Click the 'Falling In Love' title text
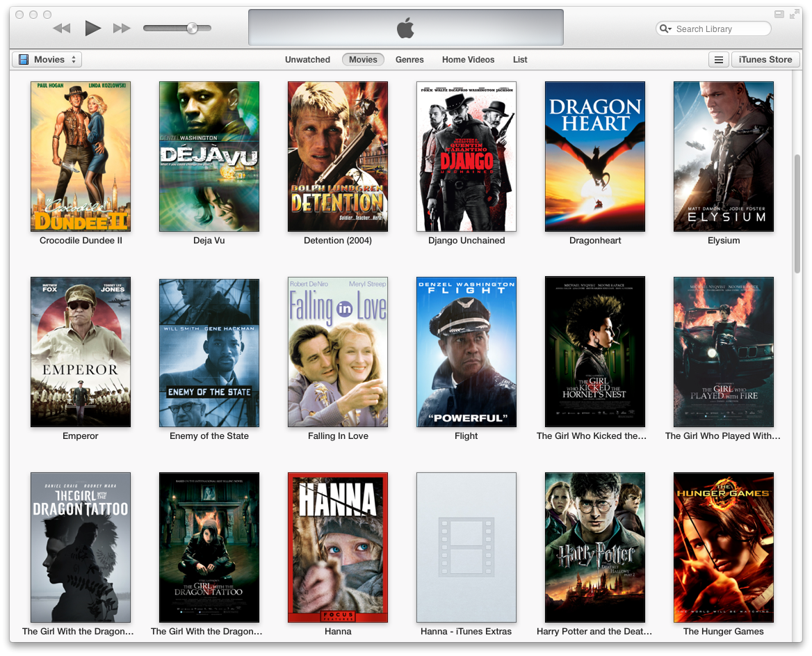The height and width of the screenshot is (656, 812). coord(338,435)
